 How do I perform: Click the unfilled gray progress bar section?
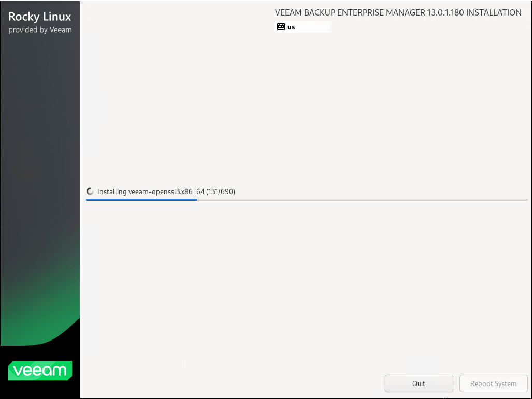pos(363,200)
